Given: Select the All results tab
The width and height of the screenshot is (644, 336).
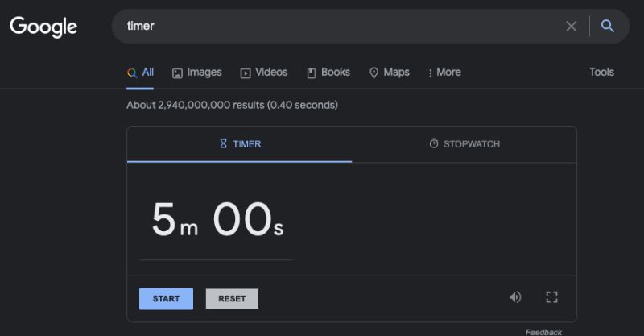Looking at the screenshot, I should pyautogui.click(x=140, y=73).
